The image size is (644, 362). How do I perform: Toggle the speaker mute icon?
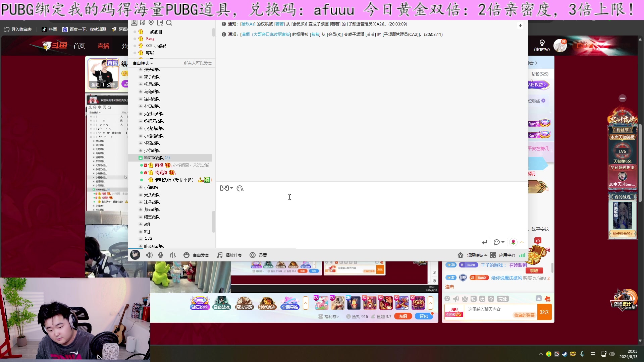(x=149, y=255)
